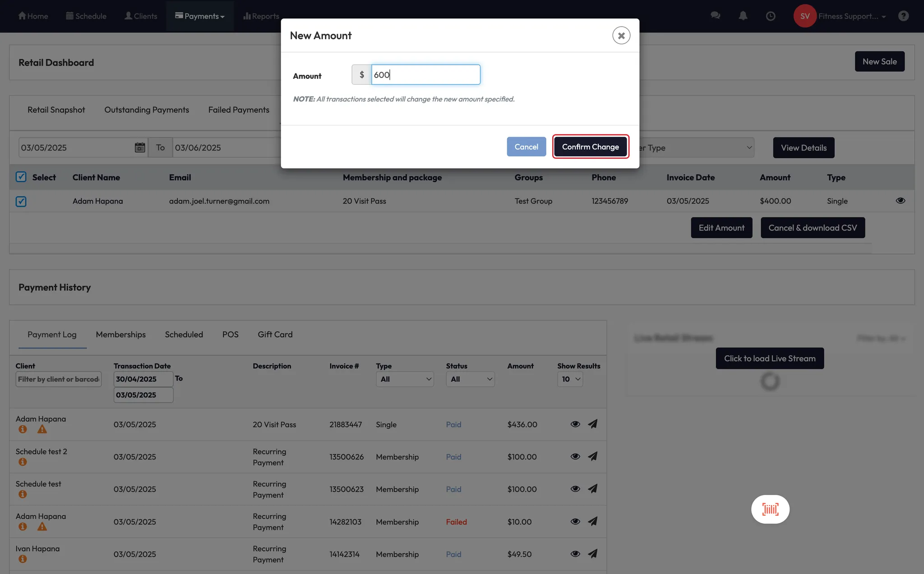
Task: Uncheck the Select all header checkbox
Action: click(x=21, y=177)
